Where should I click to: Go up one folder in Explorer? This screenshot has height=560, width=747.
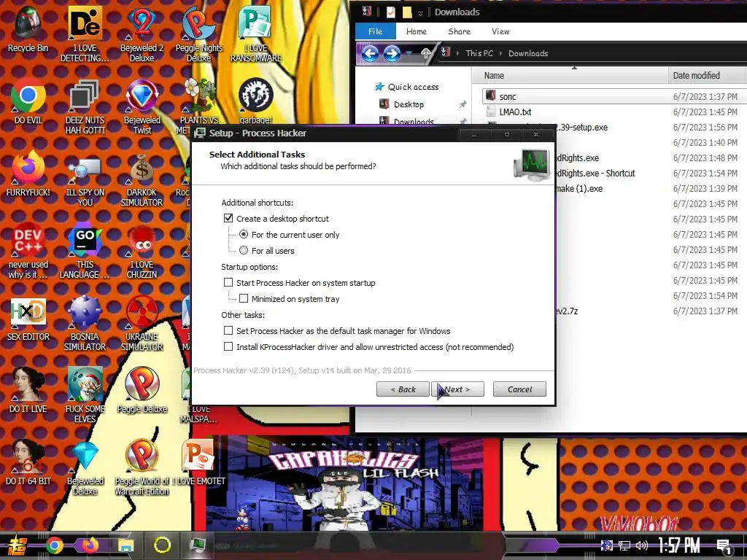(x=425, y=53)
